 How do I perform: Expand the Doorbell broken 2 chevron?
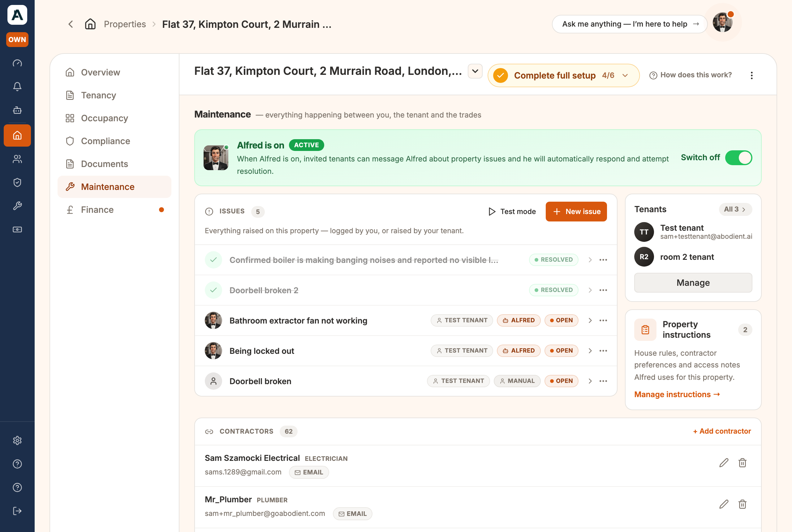tap(590, 290)
